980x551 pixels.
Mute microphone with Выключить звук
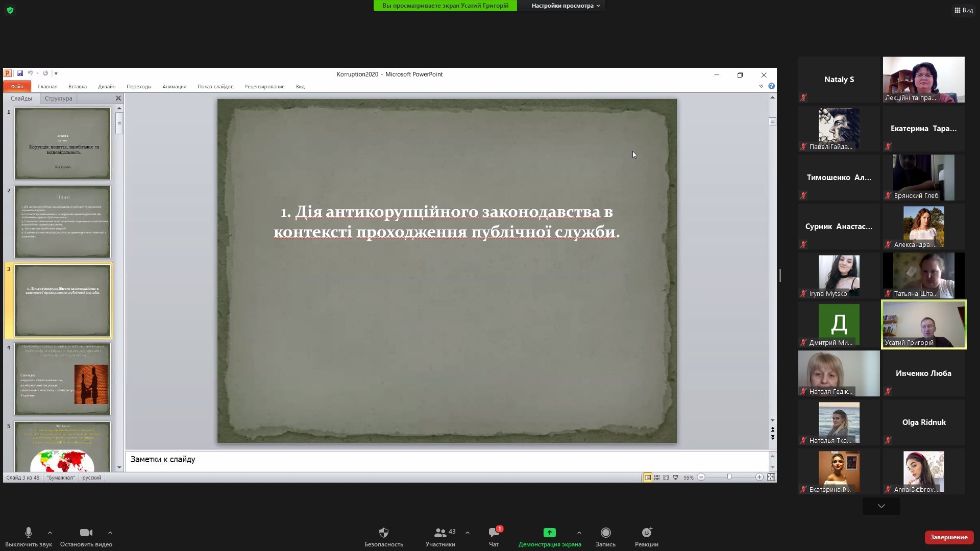[x=29, y=533]
